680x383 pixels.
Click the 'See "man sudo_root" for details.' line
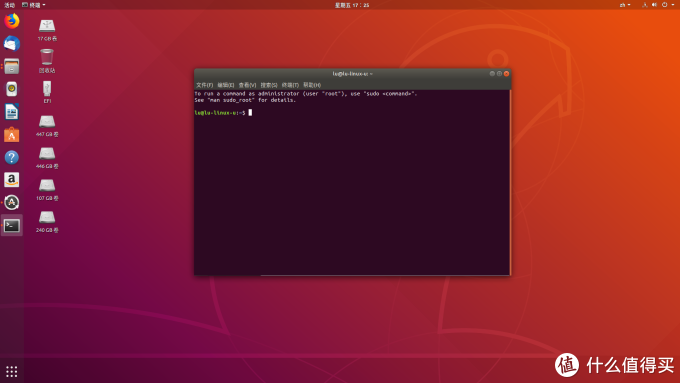[x=245, y=100]
